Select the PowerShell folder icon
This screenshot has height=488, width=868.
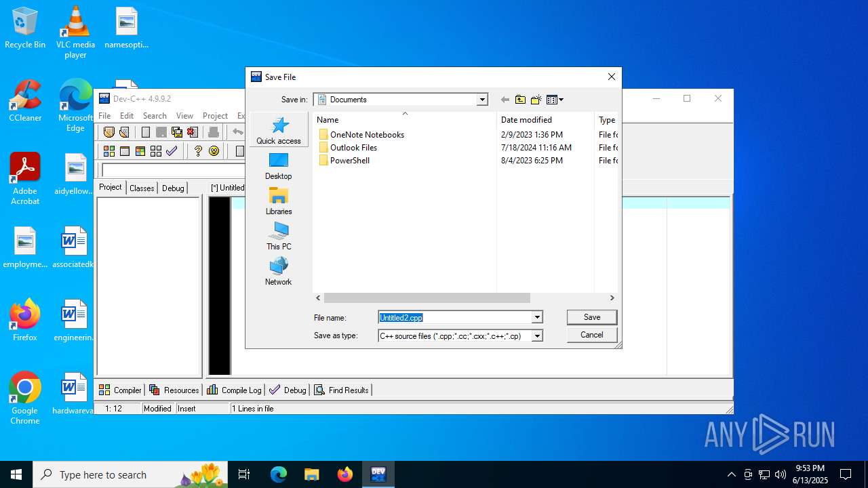point(323,160)
